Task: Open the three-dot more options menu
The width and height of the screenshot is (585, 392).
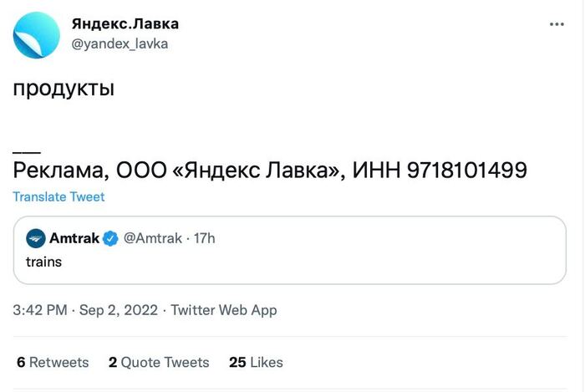Action: (557, 24)
